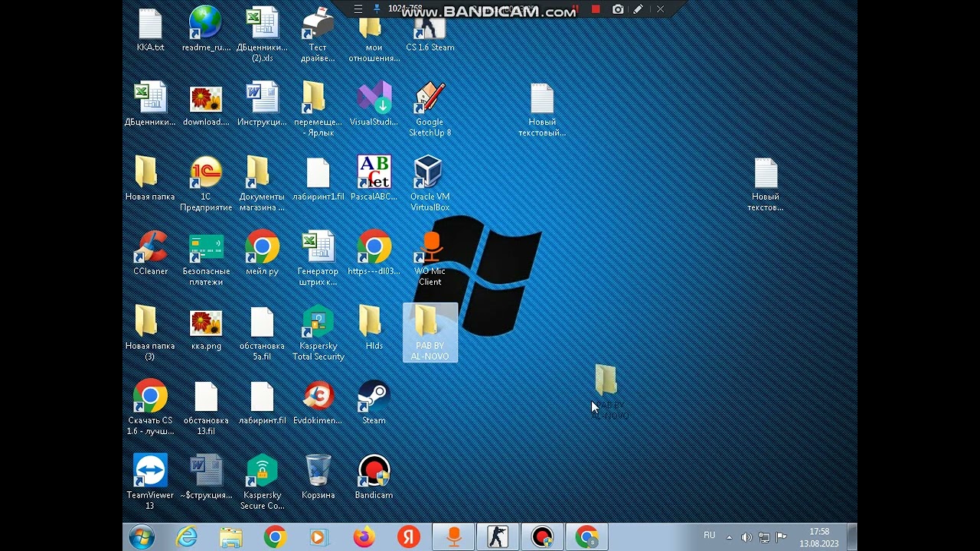
Task: Open the перемеще... - Ярлык folder shortcut
Action: pos(318,110)
